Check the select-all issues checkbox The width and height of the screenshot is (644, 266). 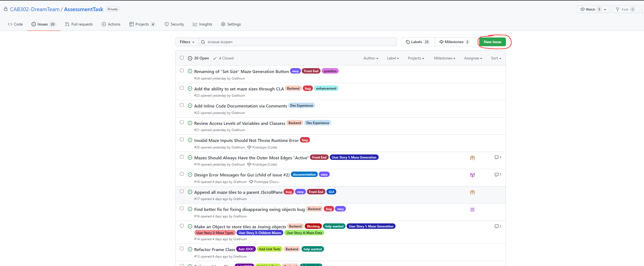point(182,58)
